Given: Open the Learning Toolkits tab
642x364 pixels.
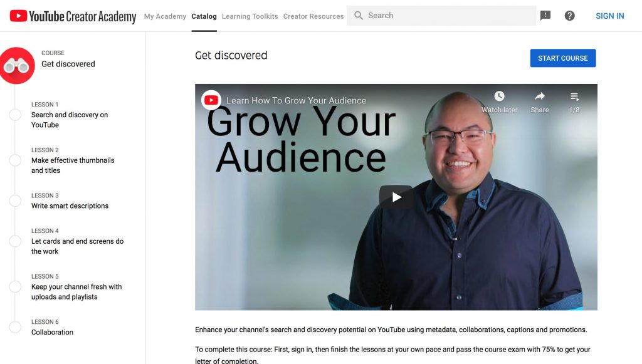Looking at the screenshot, I should 250,16.
